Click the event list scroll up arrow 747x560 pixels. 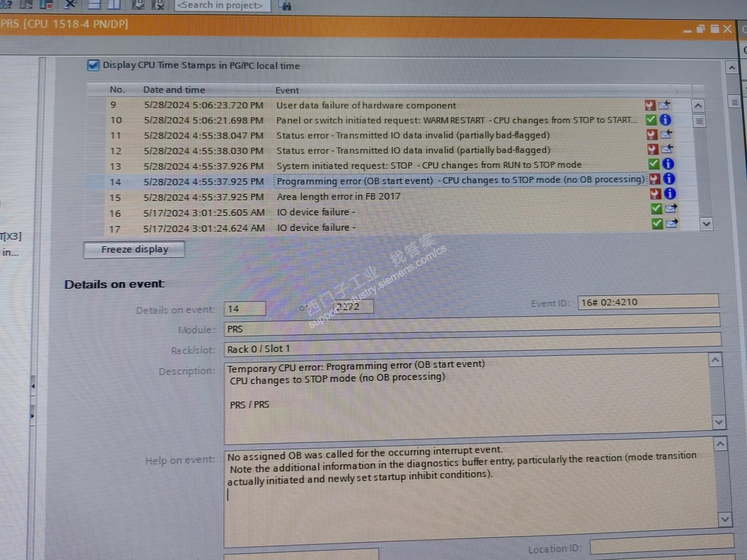(698, 106)
